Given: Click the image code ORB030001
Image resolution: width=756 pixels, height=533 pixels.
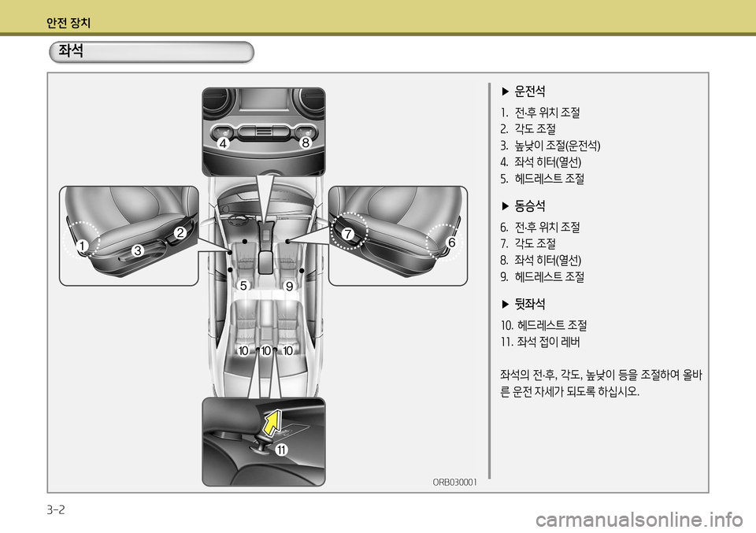Looking at the screenshot, I should [x=454, y=482].
